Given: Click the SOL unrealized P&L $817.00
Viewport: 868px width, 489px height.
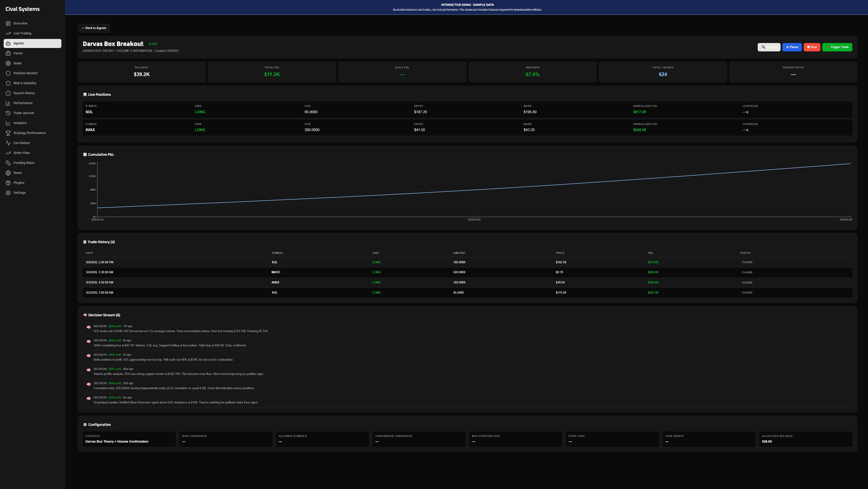Looking at the screenshot, I should tap(639, 112).
